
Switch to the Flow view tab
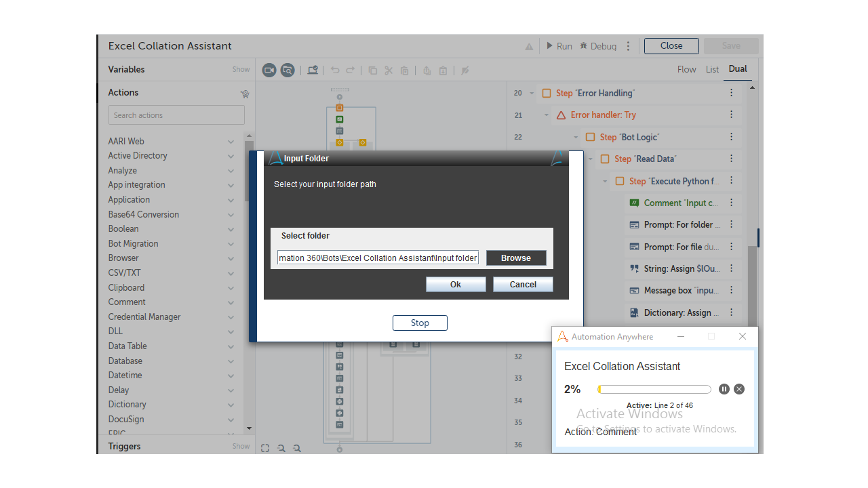[x=687, y=69]
